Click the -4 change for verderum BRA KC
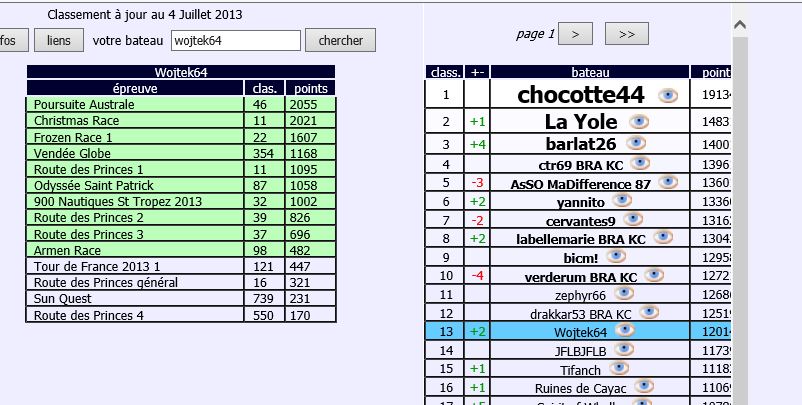802x405 pixels. coord(477,276)
